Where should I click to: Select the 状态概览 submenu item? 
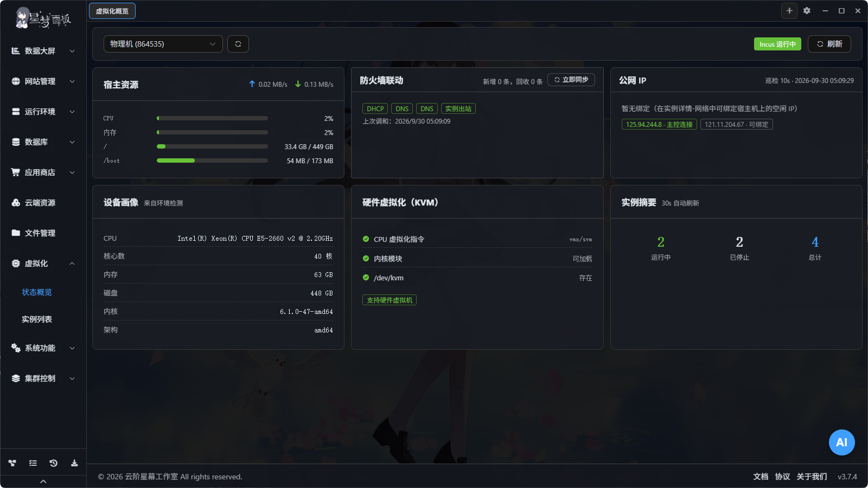click(37, 292)
